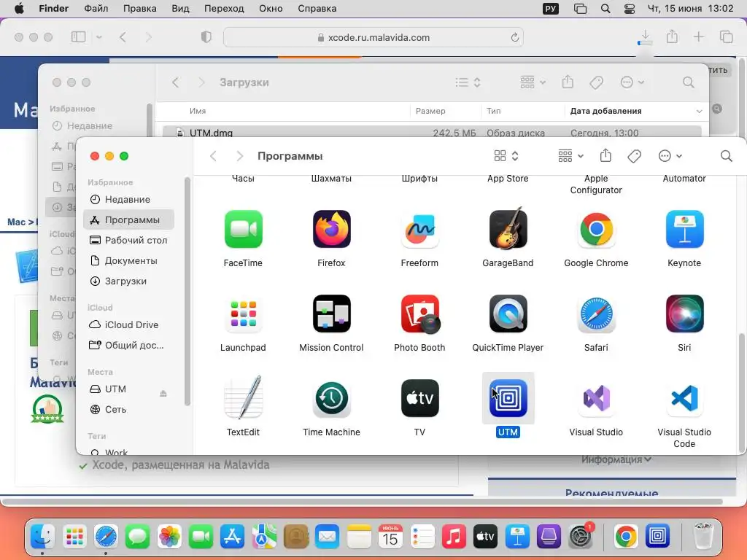Go to Недавние in Programs sidebar
The image size is (747, 560).
pyautogui.click(x=128, y=200)
